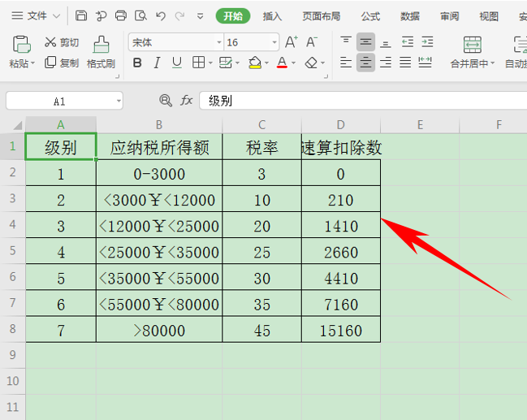Decrease font size with A- icon
Image resolution: width=527 pixels, height=420 pixels.
pos(312,42)
